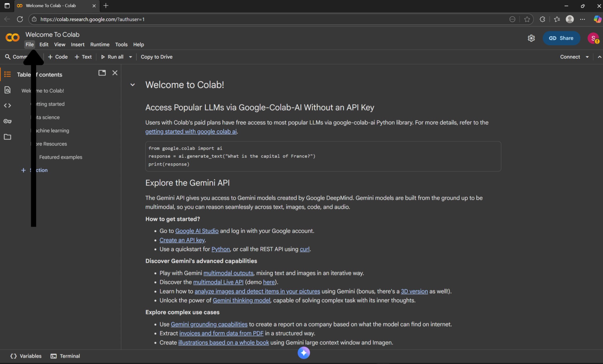Click Copy to Drive button

tap(157, 57)
